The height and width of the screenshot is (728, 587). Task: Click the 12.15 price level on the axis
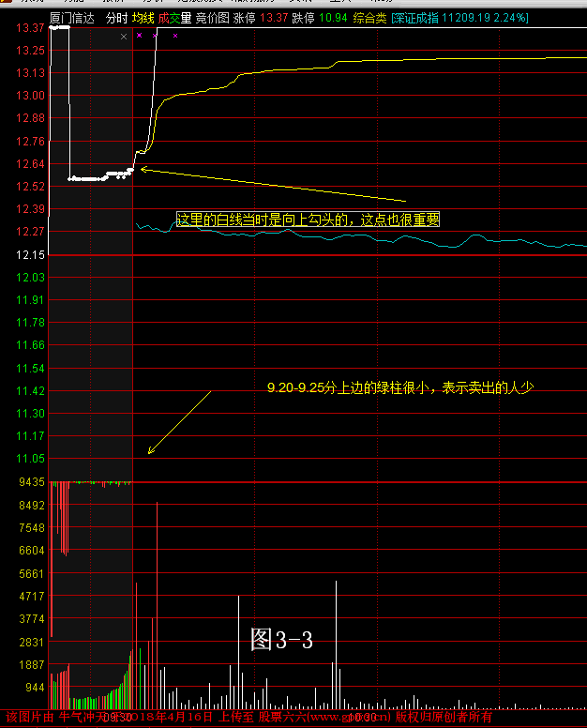30,255
